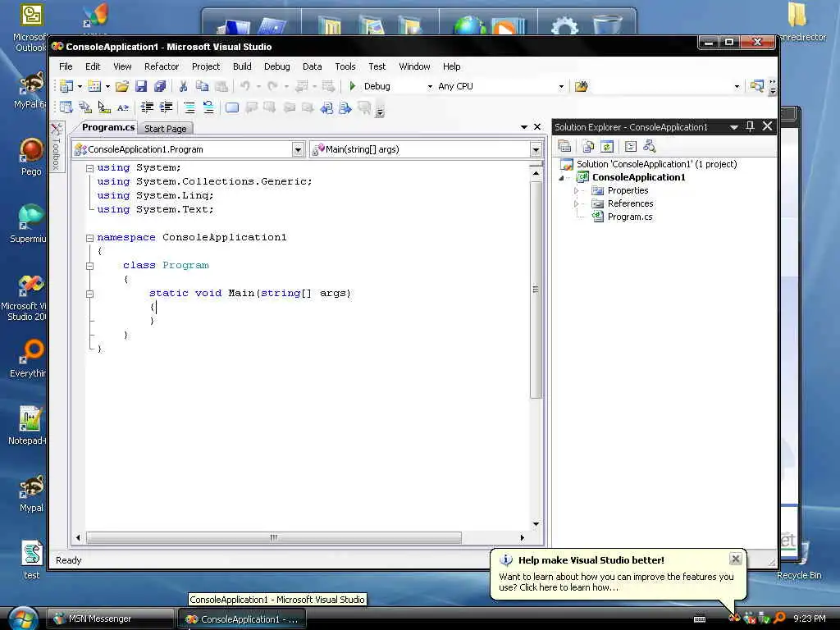Click Show All Files in Solution Explorer

click(588, 146)
